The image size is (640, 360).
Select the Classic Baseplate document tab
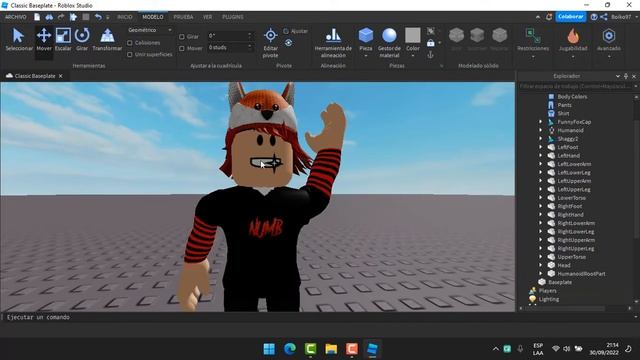click(35, 76)
